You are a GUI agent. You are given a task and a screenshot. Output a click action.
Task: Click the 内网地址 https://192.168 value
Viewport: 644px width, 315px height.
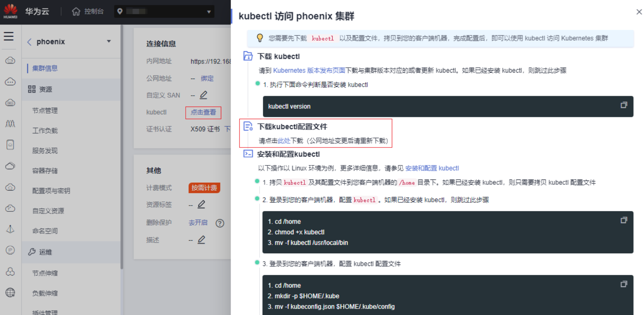(x=211, y=62)
